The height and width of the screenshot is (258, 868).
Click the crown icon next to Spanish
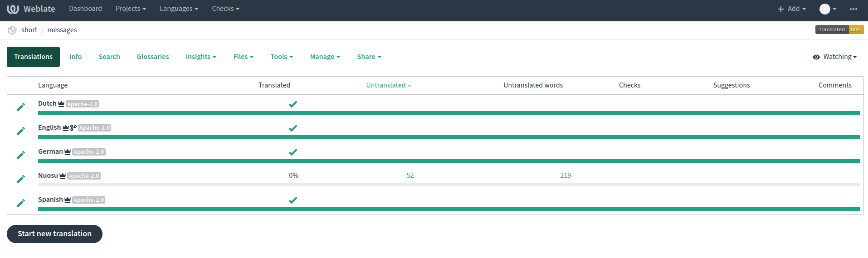[x=68, y=200]
